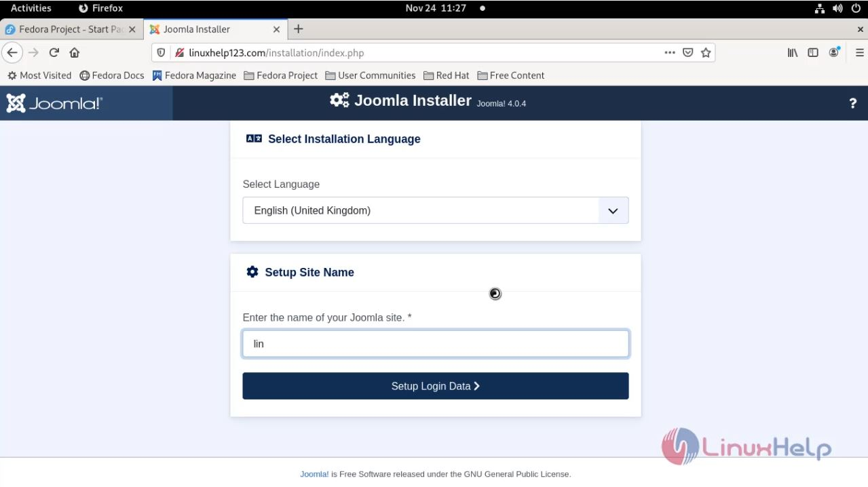
Task: Open the page actions three-dot menu
Action: (670, 52)
